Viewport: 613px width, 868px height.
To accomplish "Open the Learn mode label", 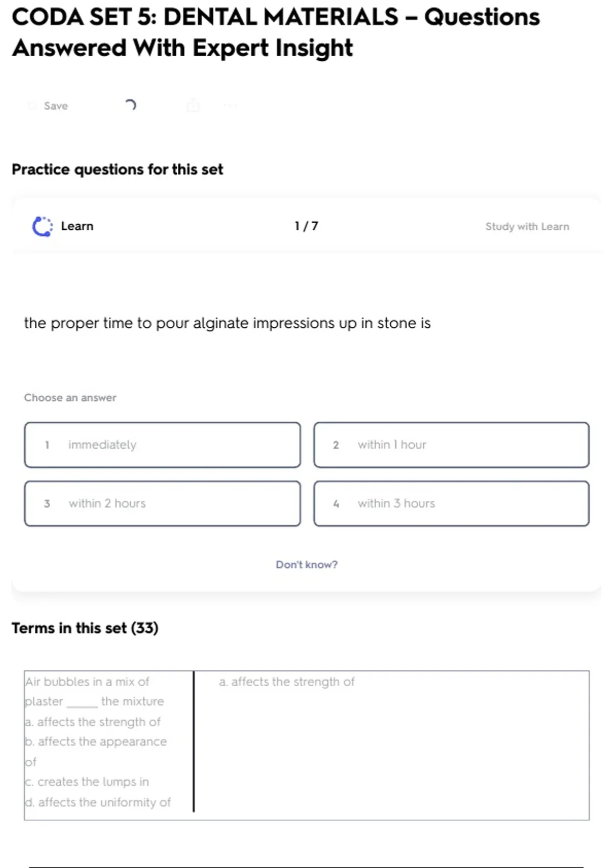I will pyautogui.click(x=77, y=226).
